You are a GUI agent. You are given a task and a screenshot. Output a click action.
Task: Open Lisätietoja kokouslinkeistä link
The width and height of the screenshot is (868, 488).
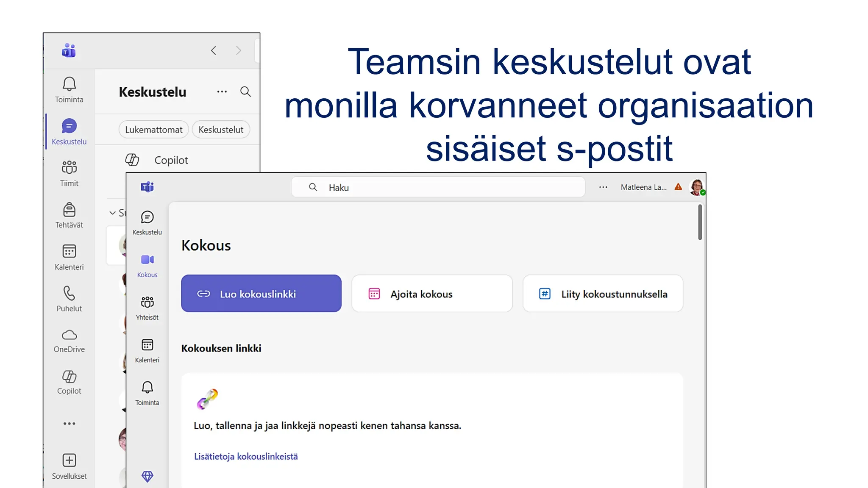click(x=246, y=456)
